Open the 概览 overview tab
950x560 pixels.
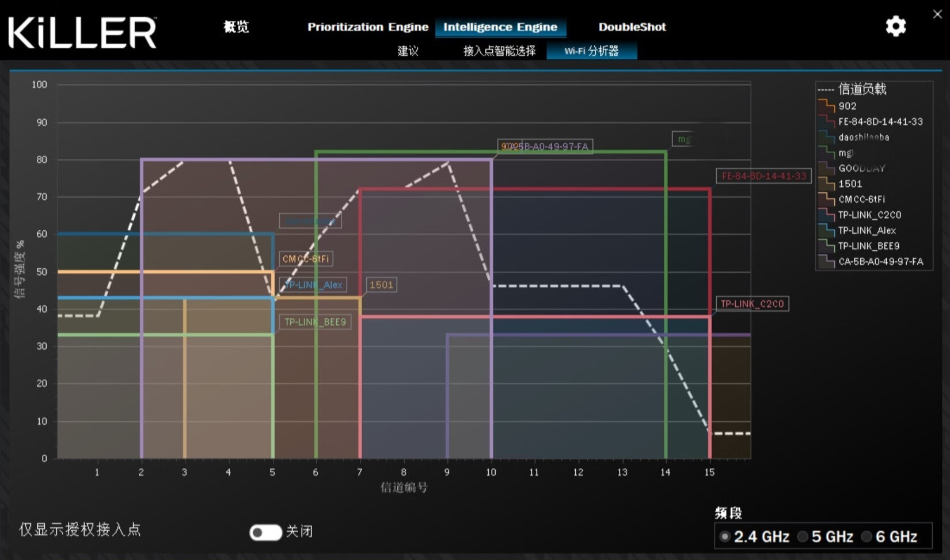tap(236, 27)
